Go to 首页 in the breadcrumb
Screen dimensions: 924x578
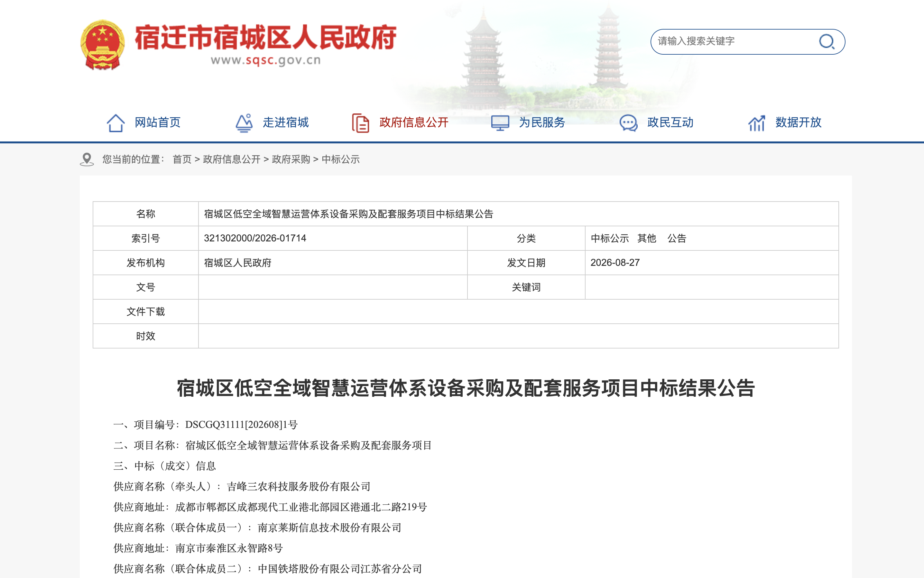click(182, 159)
